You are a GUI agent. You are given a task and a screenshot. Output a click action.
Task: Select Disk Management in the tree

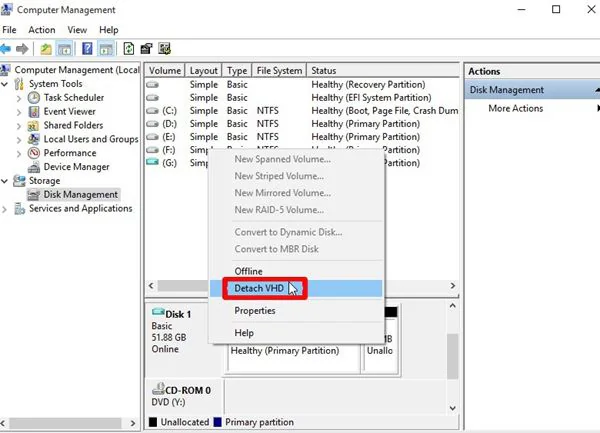pos(81,195)
